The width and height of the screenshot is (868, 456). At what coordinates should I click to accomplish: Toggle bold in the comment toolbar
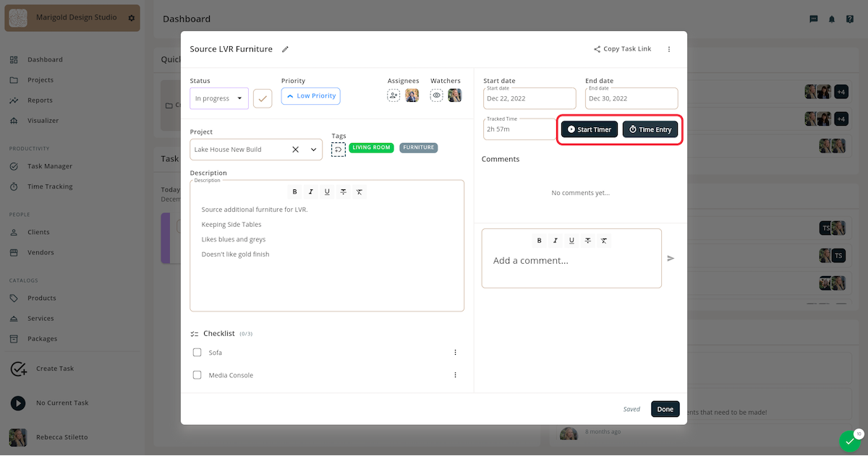pos(539,241)
